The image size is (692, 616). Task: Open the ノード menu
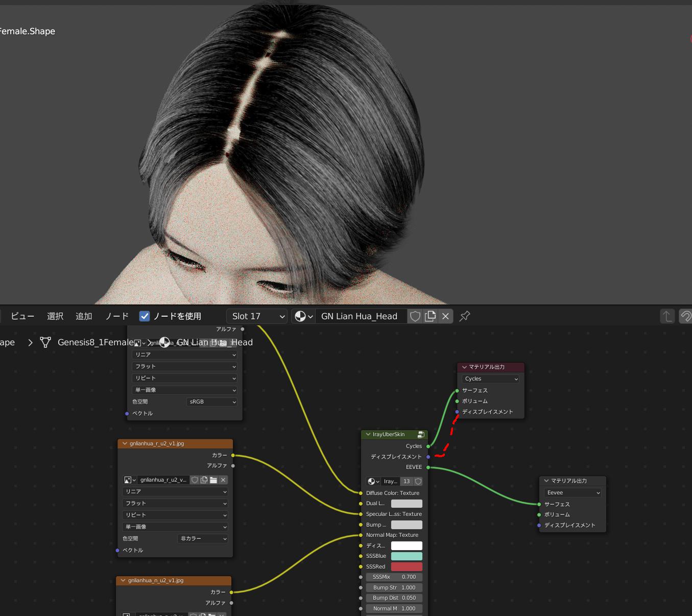pyautogui.click(x=116, y=316)
